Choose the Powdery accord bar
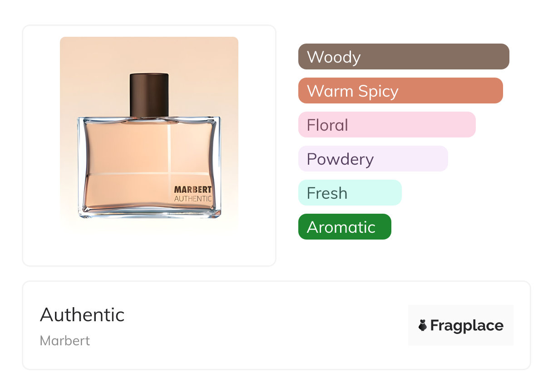This screenshot has width=553, height=392. pos(373,159)
